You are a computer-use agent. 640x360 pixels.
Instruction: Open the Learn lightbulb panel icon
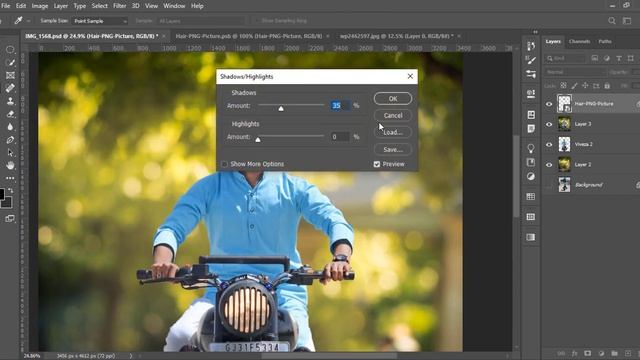click(531, 148)
